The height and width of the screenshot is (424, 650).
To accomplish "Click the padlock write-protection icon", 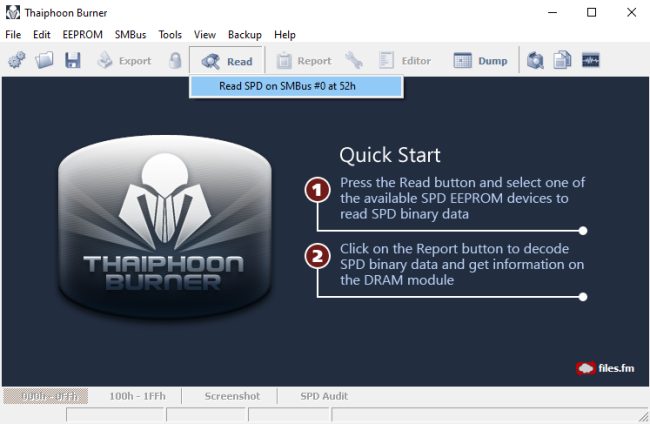I will (x=175, y=61).
